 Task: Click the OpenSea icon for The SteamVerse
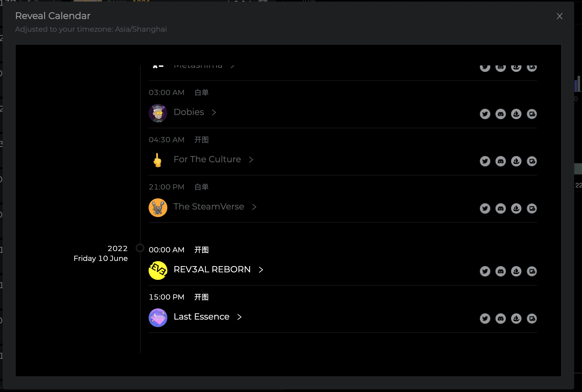coord(516,208)
